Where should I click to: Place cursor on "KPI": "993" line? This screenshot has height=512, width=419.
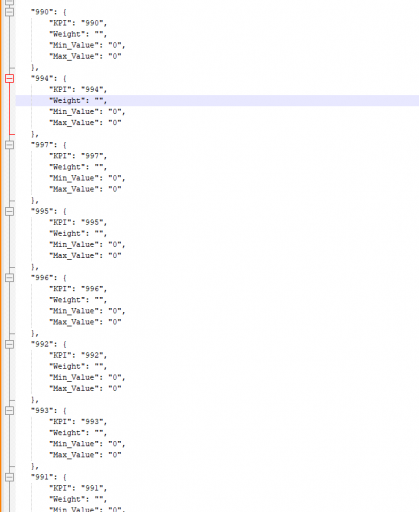click(x=78, y=422)
